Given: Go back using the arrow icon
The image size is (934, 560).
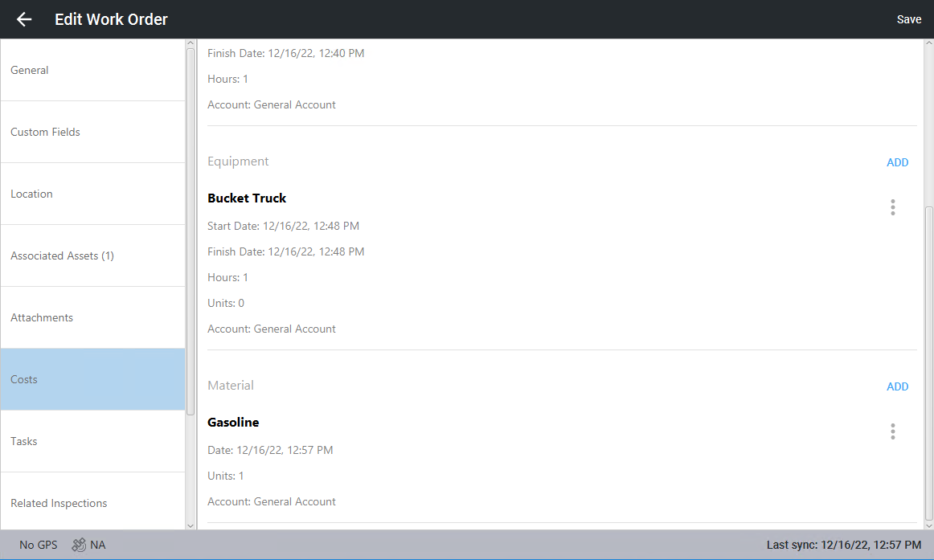Looking at the screenshot, I should pyautogui.click(x=24, y=19).
